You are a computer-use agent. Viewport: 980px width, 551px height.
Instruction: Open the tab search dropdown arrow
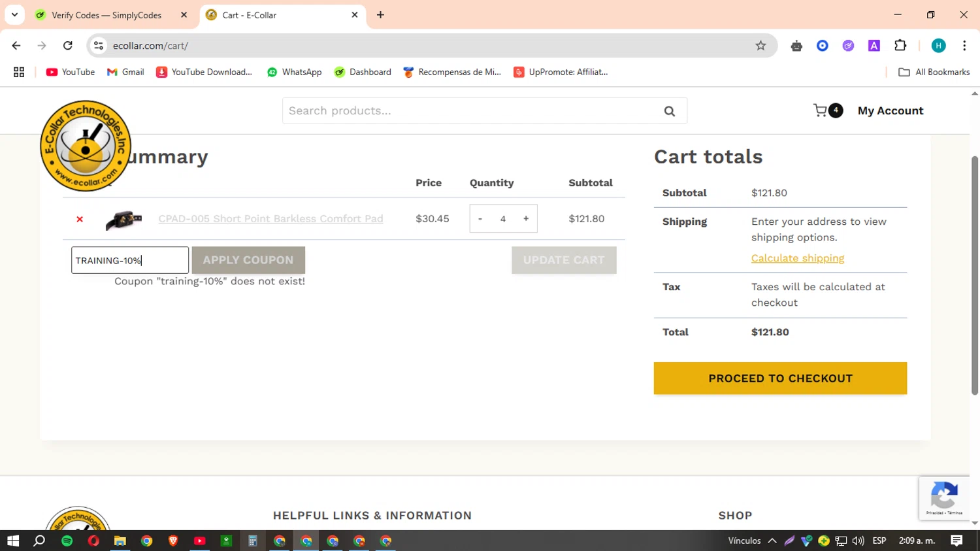coord(14,14)
